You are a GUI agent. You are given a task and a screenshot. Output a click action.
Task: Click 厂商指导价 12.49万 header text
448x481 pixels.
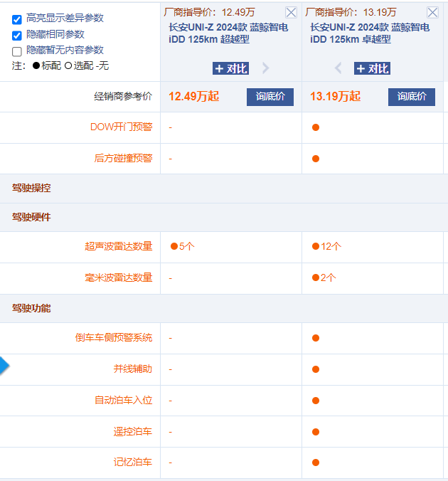209,12
